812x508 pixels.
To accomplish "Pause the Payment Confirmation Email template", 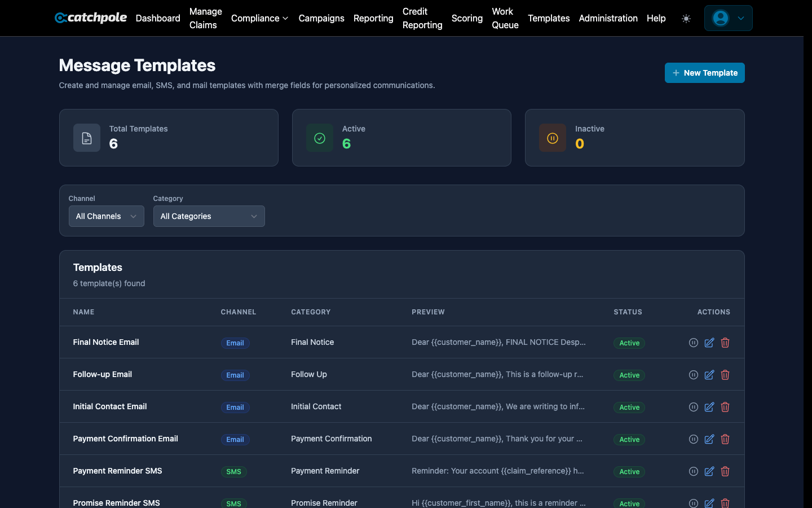I will click(x=693, y=439).
